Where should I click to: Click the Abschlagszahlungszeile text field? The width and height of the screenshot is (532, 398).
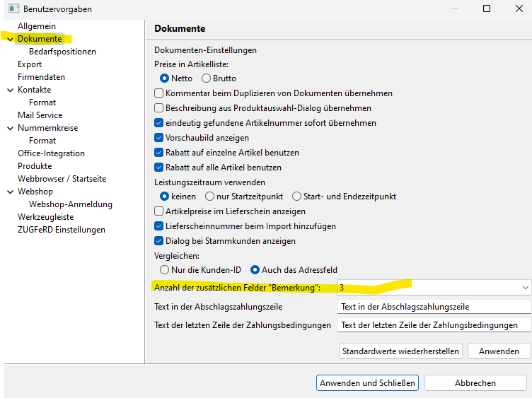coord(434,307)
